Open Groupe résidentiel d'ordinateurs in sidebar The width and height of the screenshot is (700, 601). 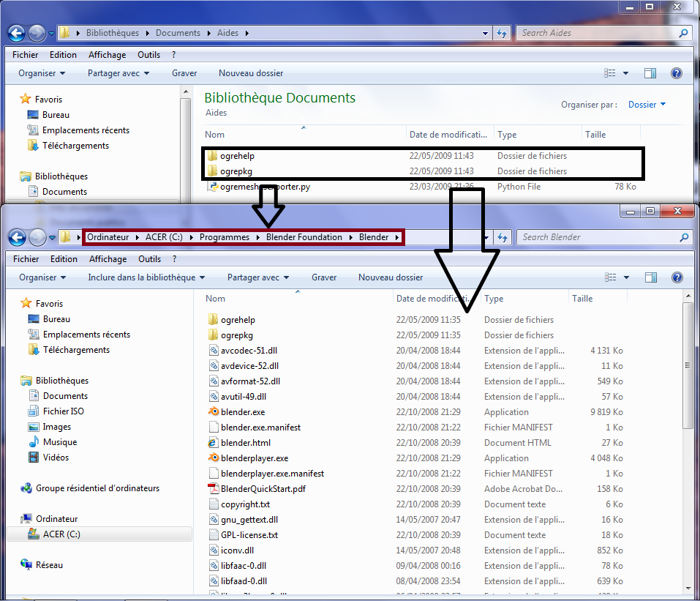pyautogui.click(x=97, y=488)
